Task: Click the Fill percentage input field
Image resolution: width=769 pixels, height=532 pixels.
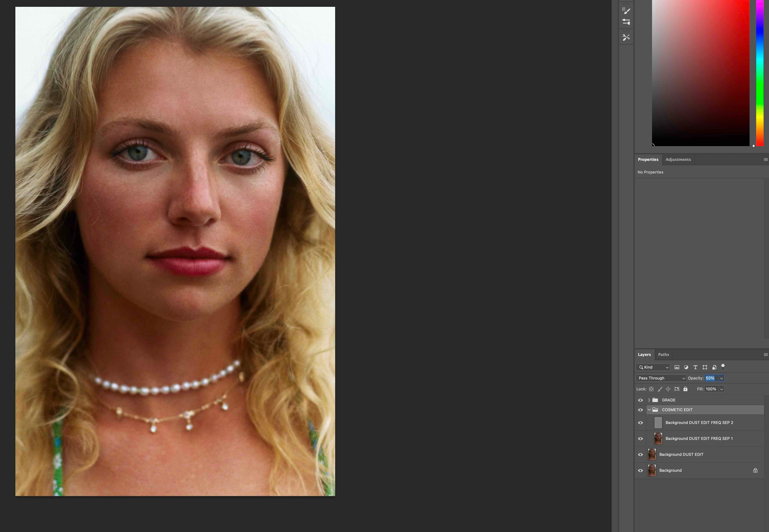Action: coord(711,389)
